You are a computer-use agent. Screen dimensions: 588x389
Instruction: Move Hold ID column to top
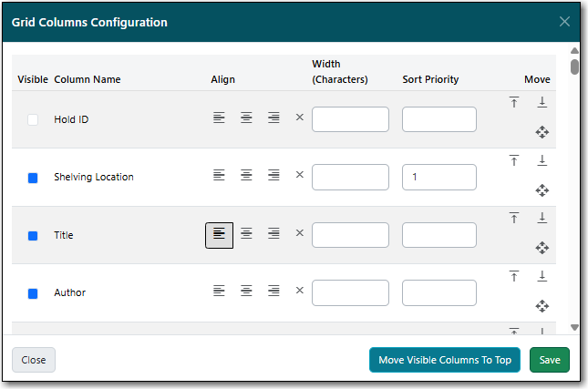(514, 102)
